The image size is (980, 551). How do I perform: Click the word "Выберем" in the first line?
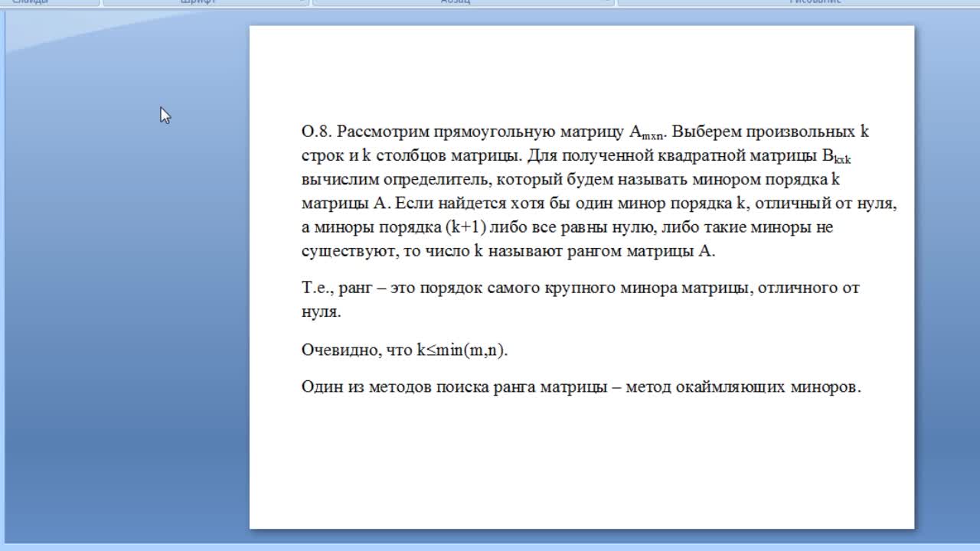[706, 132]
